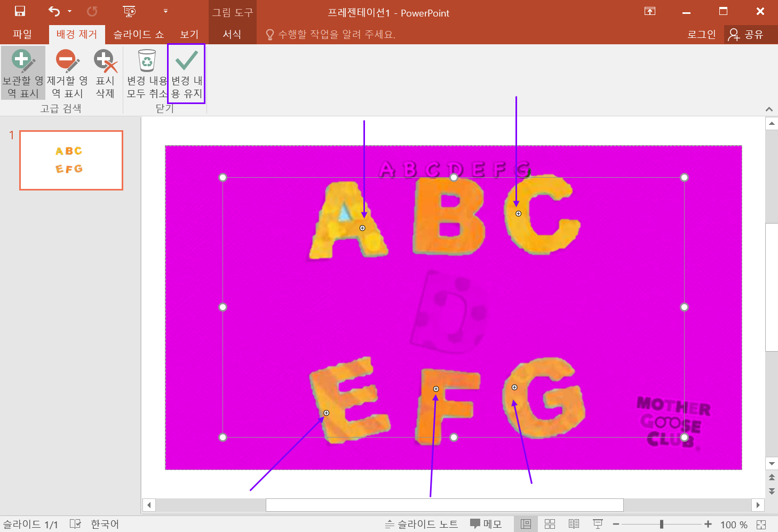Fit slide to current window icon
This screenshot has width=778, height=532.
point(761,525)
